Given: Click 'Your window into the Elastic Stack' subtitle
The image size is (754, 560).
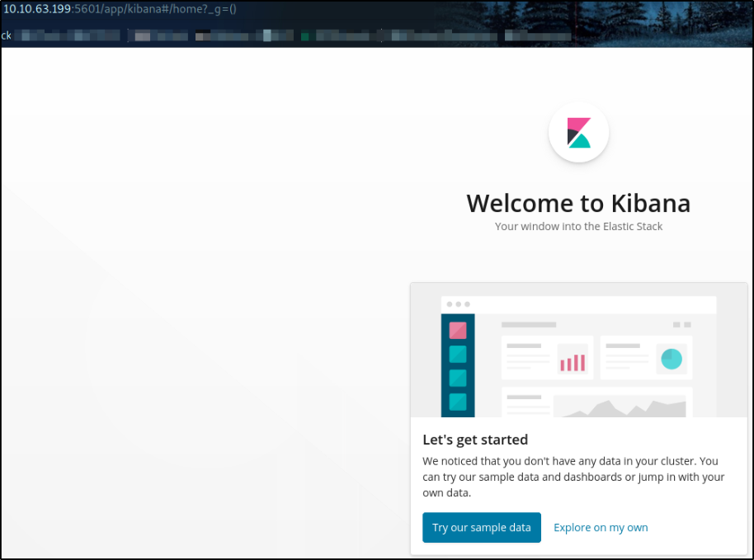Looking at the screenshot, I should coord(578,227).
